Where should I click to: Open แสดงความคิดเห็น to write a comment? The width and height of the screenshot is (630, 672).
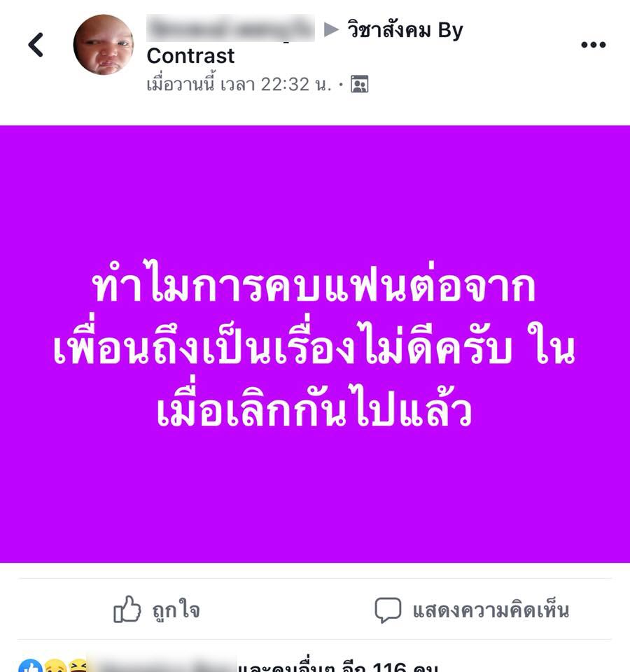pos(491,610)
